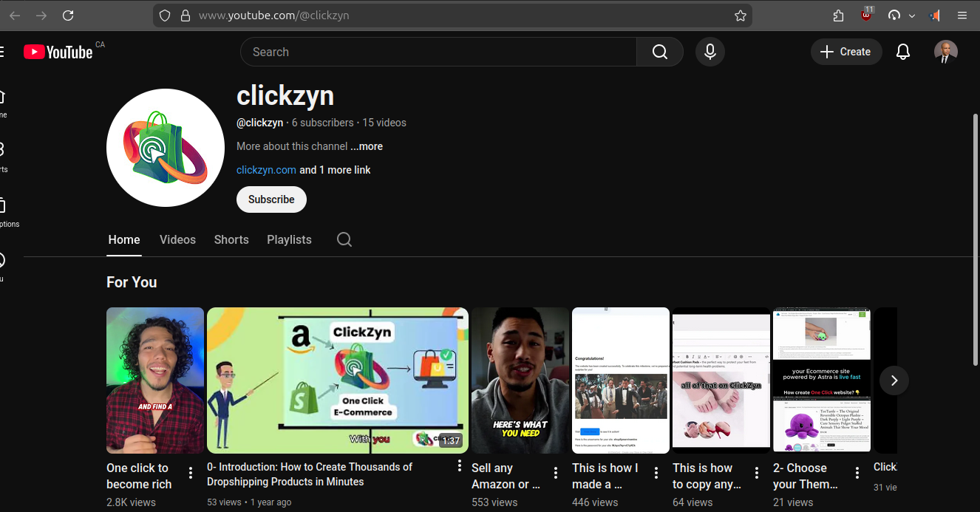Switch to the Videos tab
The height and width of the screenshot is (512, 980).
177,239
